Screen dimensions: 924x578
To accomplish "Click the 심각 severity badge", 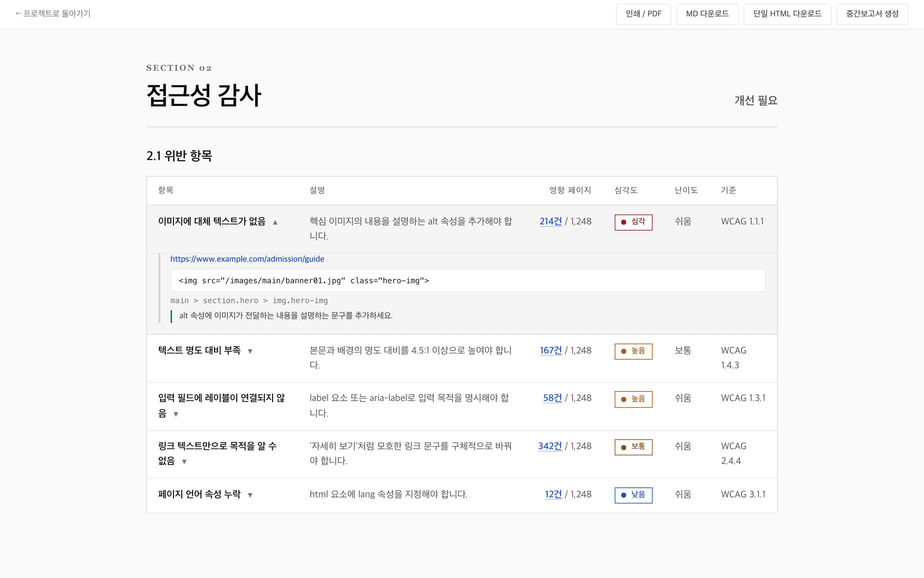I will click(633, 223).
